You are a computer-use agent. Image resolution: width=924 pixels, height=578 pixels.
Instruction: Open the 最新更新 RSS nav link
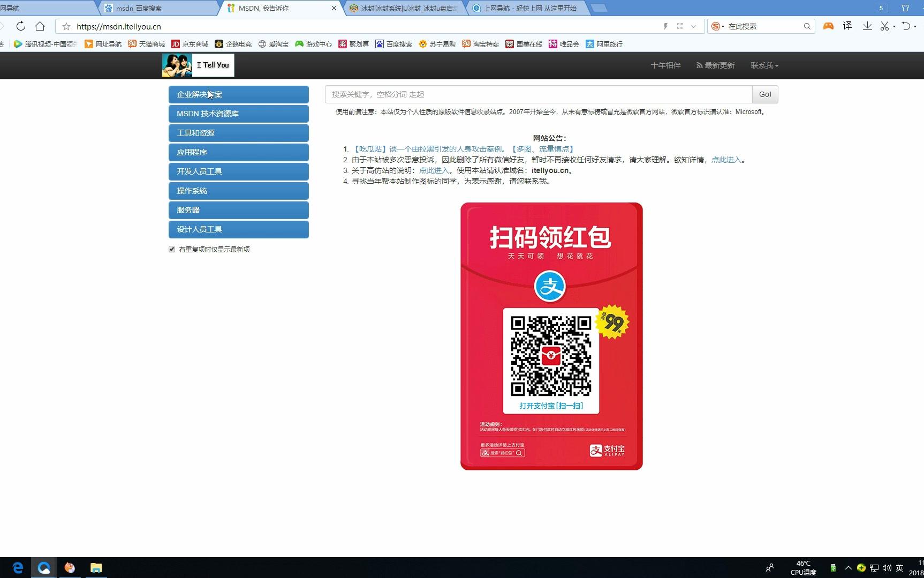[715, 65]
